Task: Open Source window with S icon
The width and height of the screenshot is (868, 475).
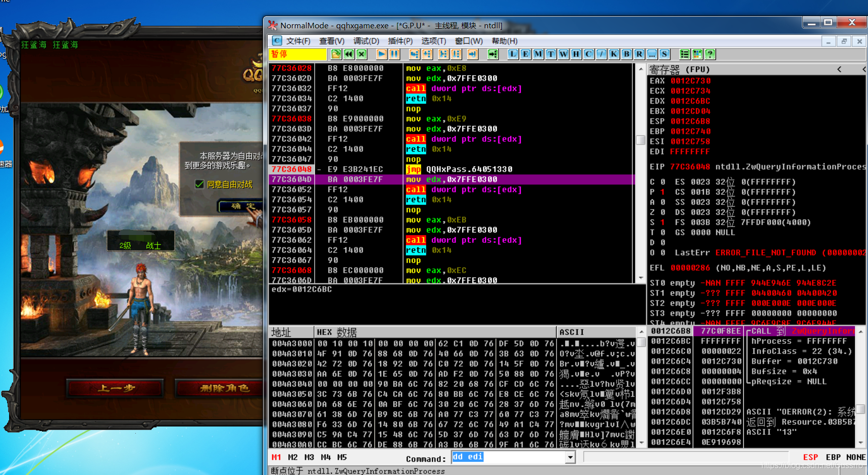Action: 665,54
